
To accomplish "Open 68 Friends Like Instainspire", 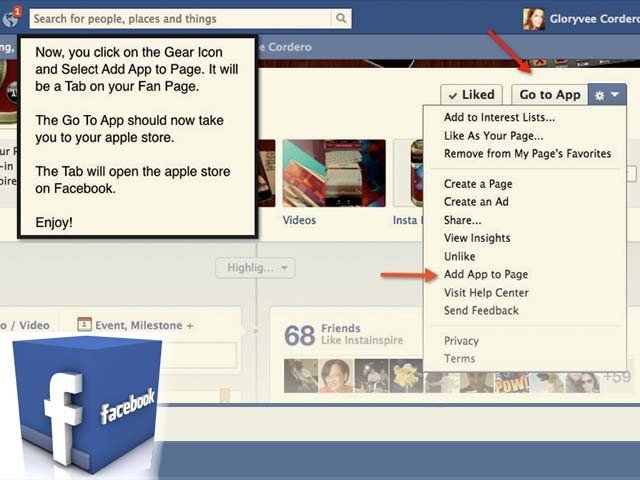I will coord(344,335).
